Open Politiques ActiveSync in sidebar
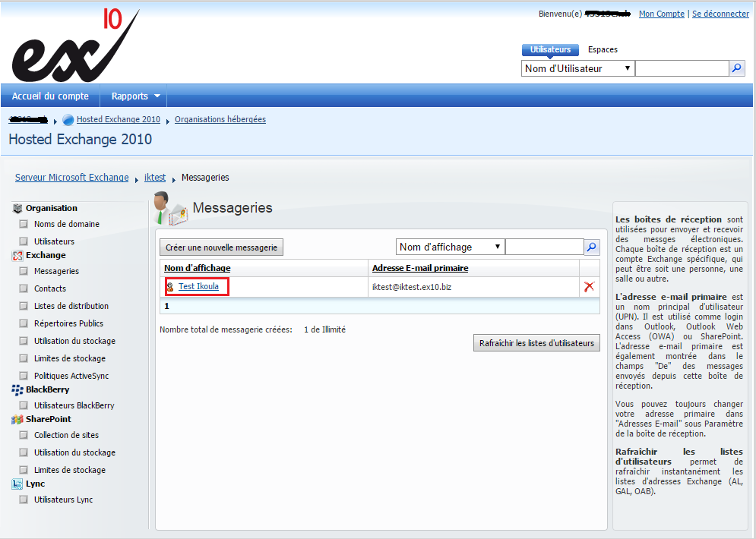Viewport: 756px width, 539px height. pos(71,376)
